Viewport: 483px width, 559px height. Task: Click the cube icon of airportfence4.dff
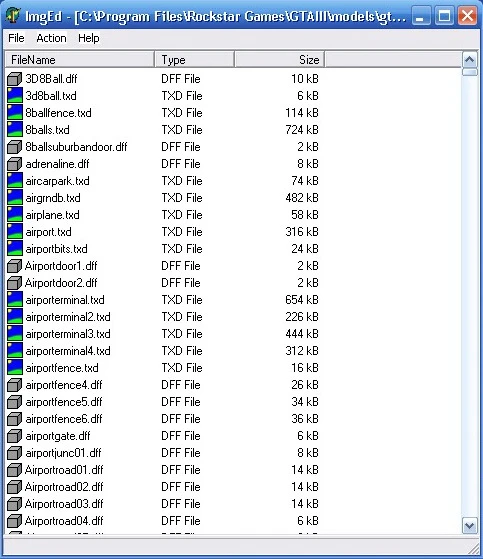(x=15, y=385)
